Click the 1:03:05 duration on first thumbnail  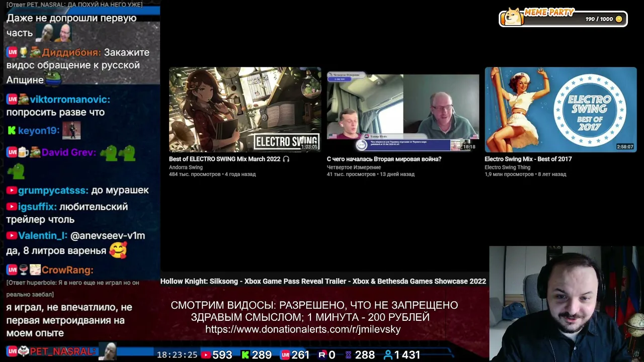pyautogui.click(x=309, y=147)
